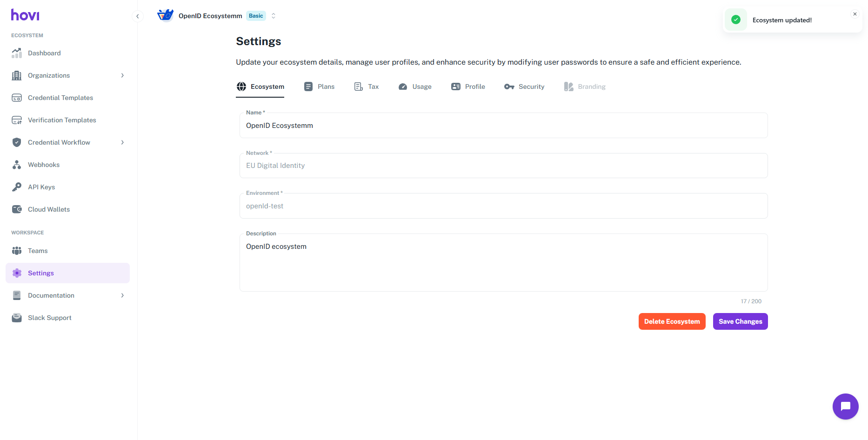Click the Credential Templates card icon
Screen dimensions: 868x440
coord(17,98)
